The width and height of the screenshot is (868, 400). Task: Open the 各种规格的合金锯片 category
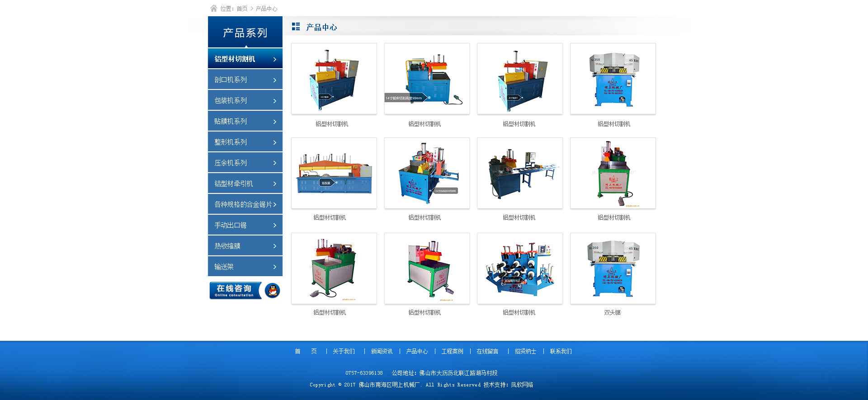243,205
